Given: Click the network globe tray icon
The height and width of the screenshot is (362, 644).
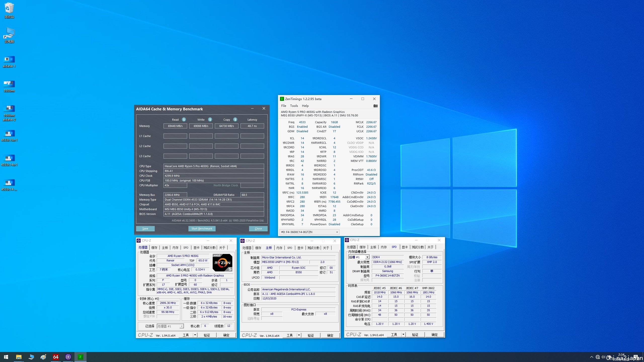Looking at the screenshot, I should tap(598, 357).
